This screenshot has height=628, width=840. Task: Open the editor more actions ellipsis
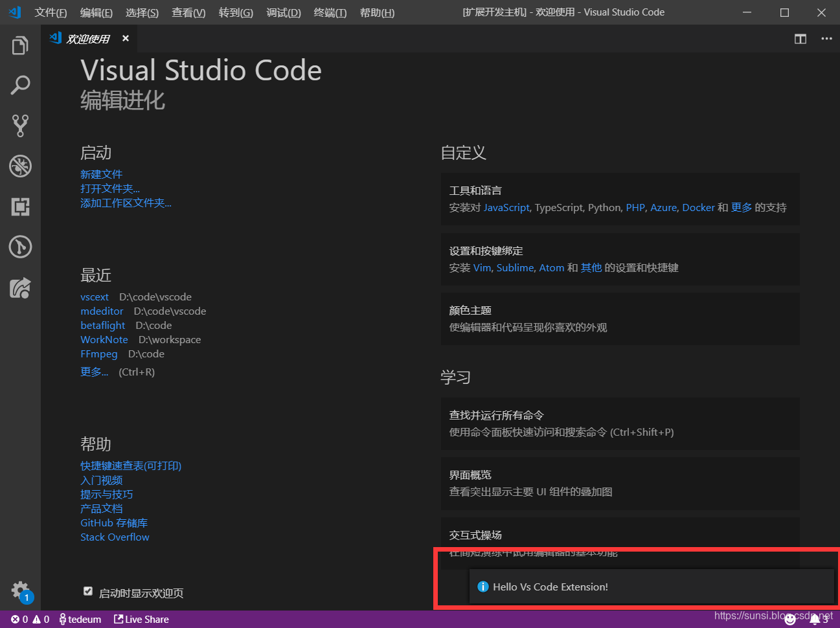pyautogui.click(x=826, y=39)
